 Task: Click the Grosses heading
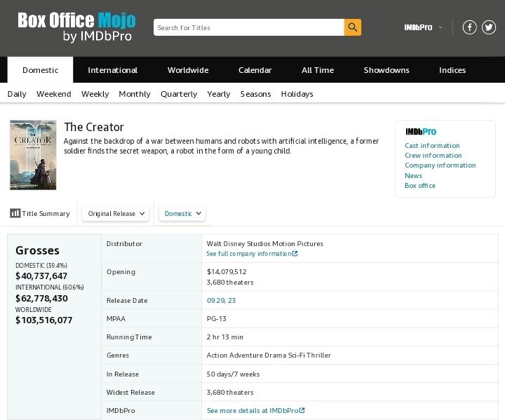coord(37,250)
